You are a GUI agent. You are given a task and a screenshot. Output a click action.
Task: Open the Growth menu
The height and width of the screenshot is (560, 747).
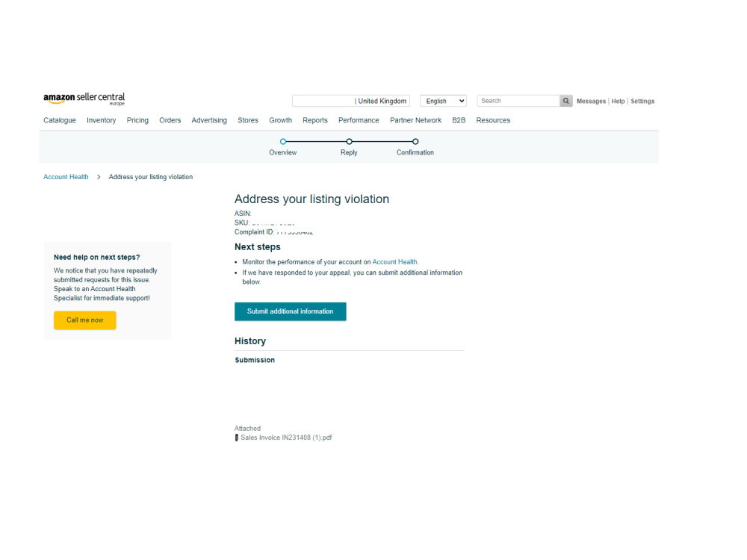(x=281, y=120)
